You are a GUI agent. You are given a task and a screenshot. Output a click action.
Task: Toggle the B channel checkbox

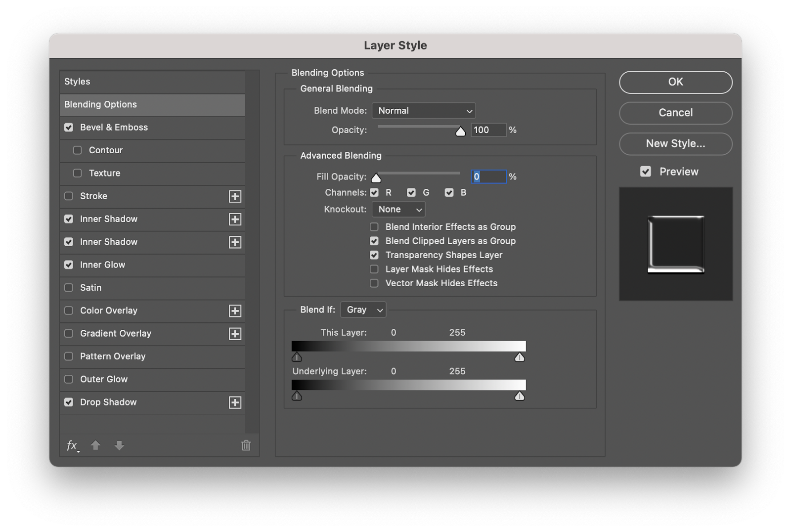coord(449,193)
